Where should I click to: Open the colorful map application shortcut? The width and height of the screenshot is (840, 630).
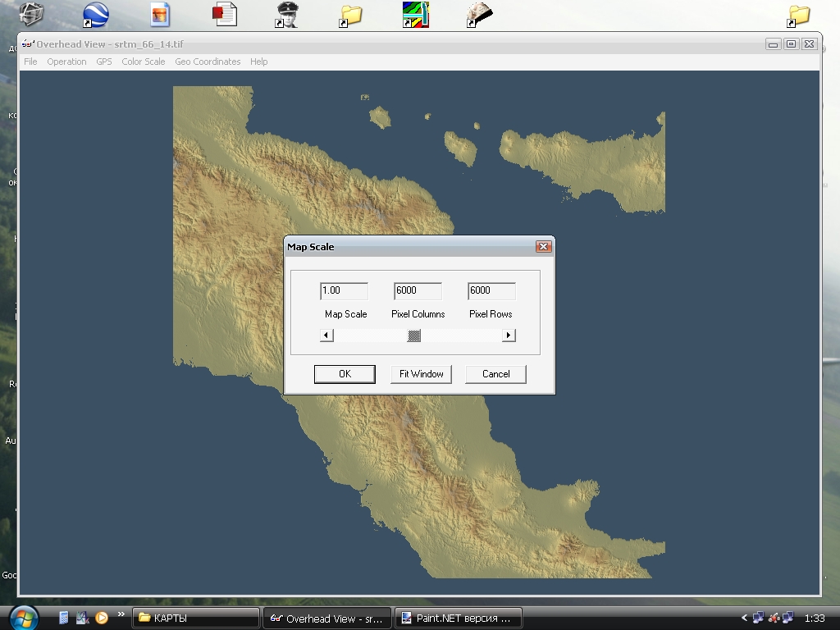coord(415,15)
